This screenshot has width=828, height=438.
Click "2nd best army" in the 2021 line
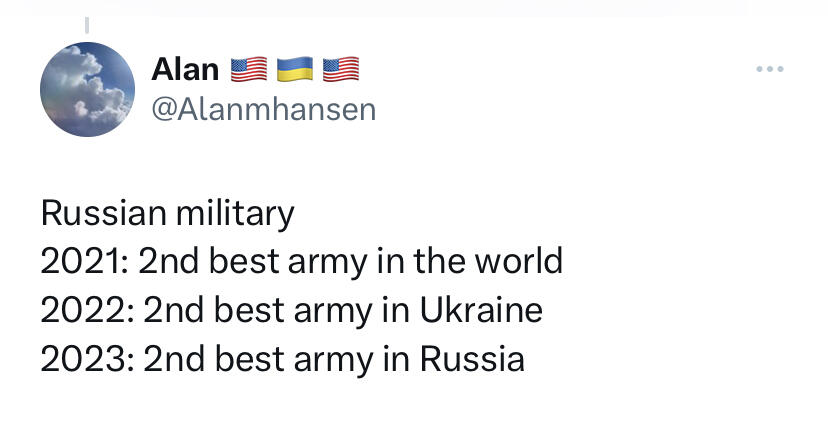coord(252,261)
